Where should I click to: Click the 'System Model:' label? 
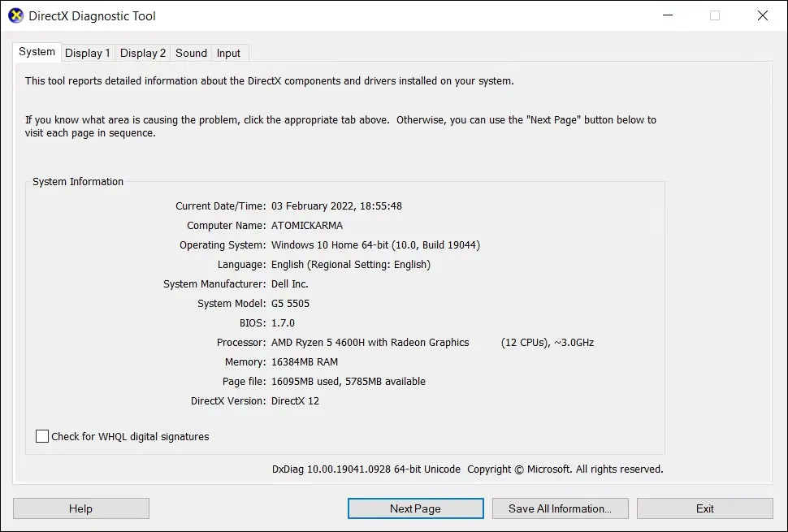[x=232, y=304]
